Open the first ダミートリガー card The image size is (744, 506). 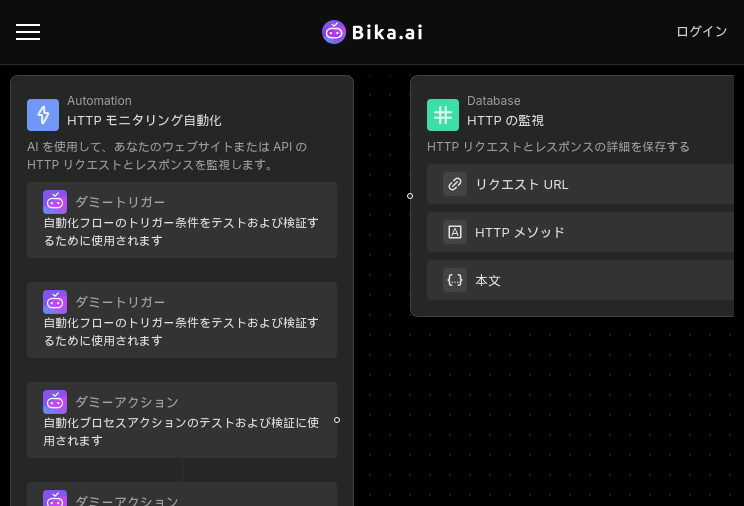click(182, 220)
